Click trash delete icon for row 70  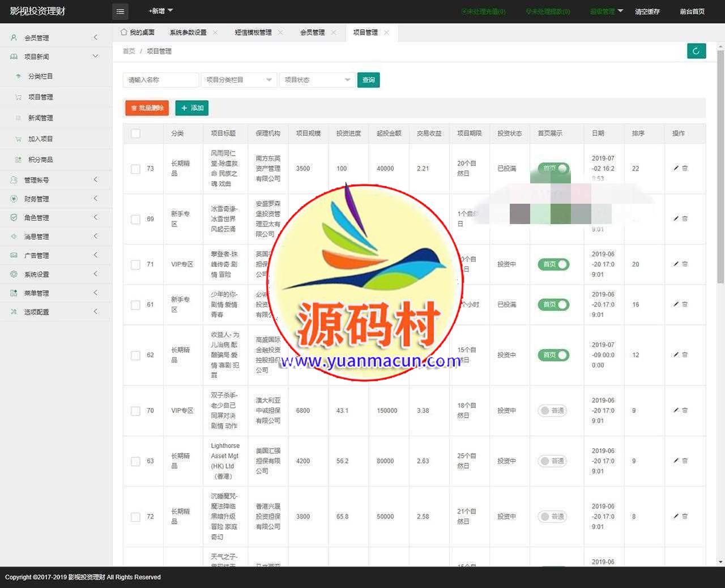(685, 410)
